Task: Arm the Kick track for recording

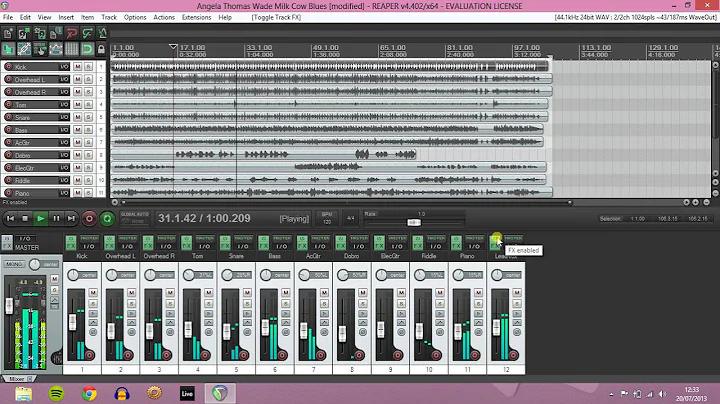Action: [8, 67]
